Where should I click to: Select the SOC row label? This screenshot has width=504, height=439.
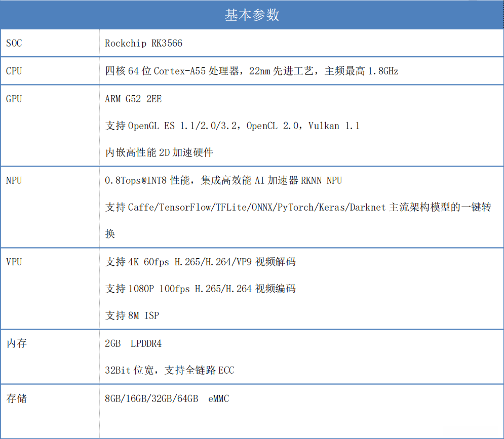14,43
